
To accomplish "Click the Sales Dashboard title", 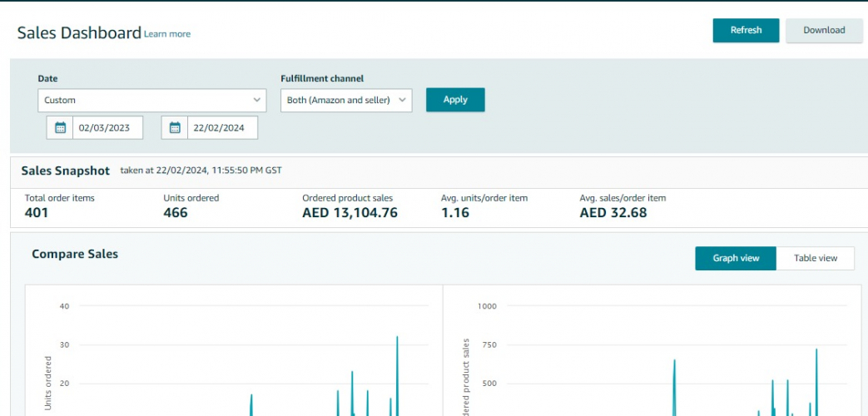I will pos(79,33).
